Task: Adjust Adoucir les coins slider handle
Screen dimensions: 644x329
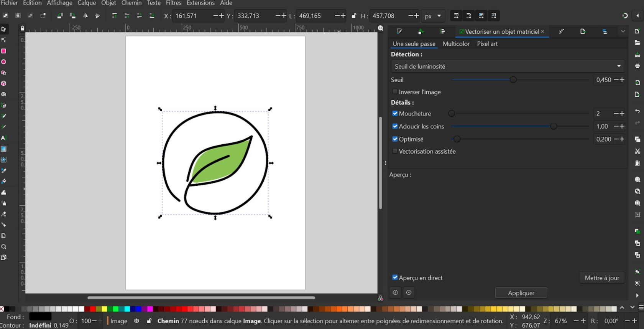Action: tap(553, 126)
